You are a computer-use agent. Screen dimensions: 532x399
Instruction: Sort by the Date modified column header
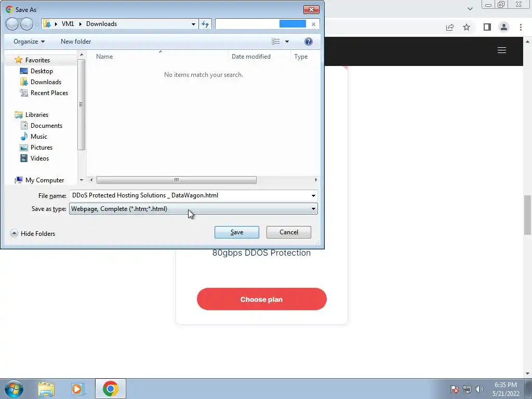[x=251, y=57]
